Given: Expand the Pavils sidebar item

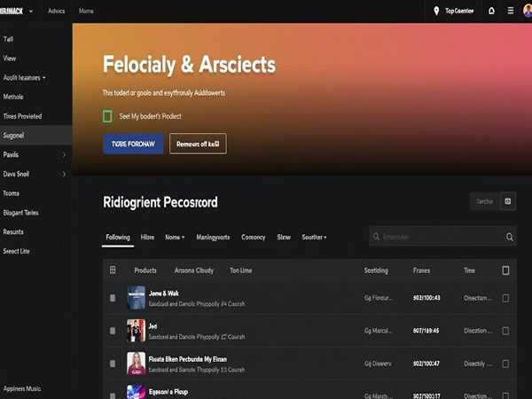Looking at the screenshot, I should point(64,154).
